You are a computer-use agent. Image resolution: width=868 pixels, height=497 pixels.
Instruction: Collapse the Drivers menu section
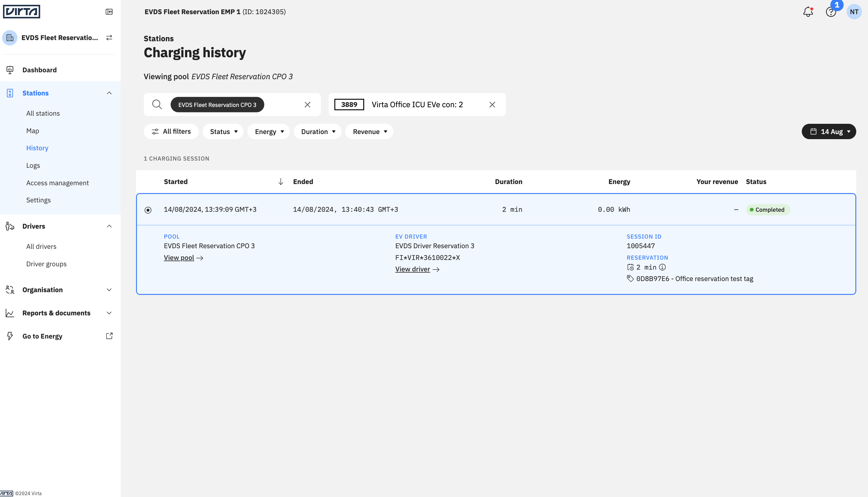(x=109, y=226)
